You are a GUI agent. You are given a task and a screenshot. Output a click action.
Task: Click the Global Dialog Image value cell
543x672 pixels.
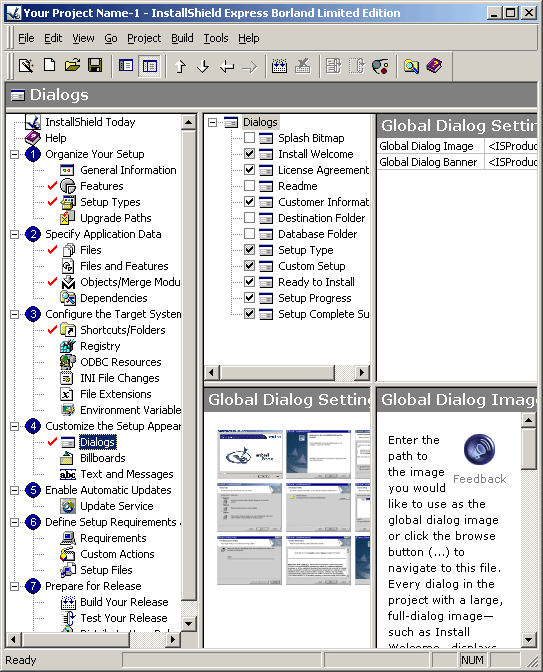point(511,146)
